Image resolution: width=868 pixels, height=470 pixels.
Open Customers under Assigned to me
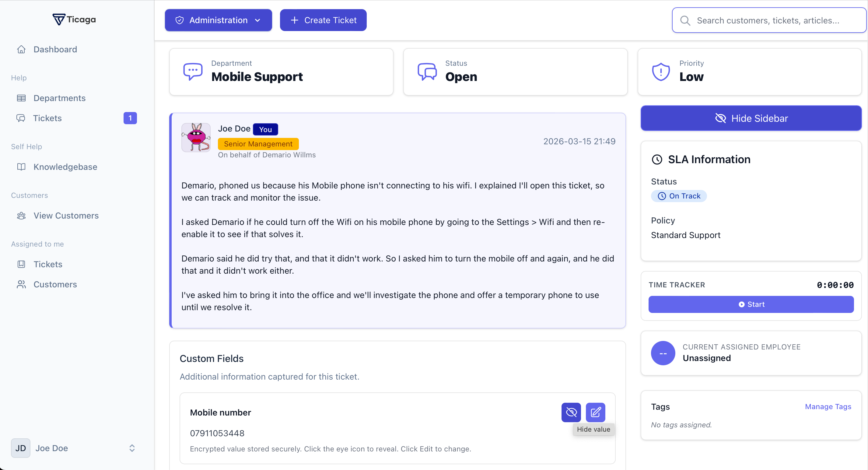55,284
